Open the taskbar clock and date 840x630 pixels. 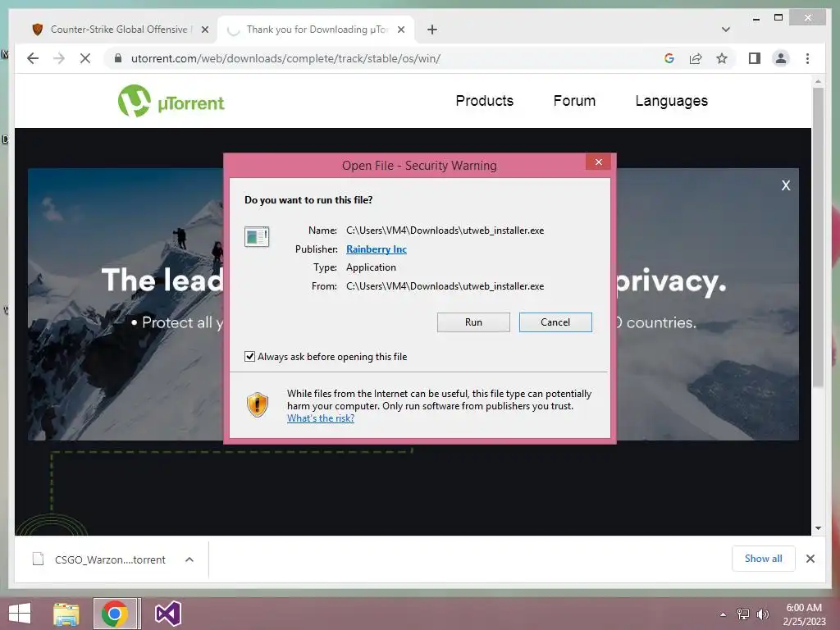click(804, 614)
